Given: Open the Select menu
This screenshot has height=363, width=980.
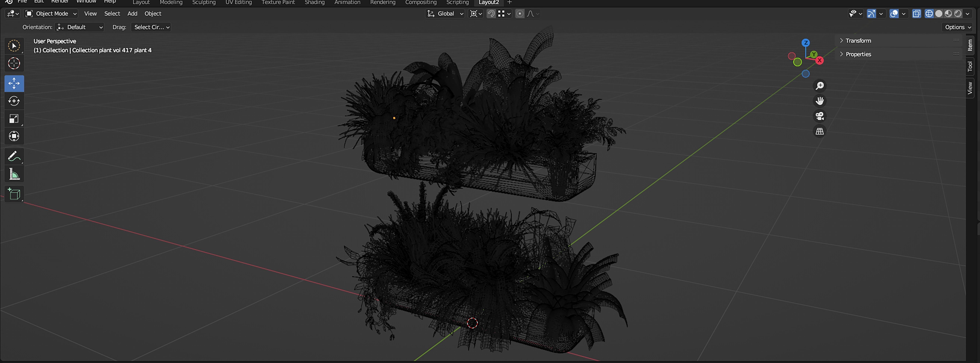Looking at the screenshot, I should (112, 14).
